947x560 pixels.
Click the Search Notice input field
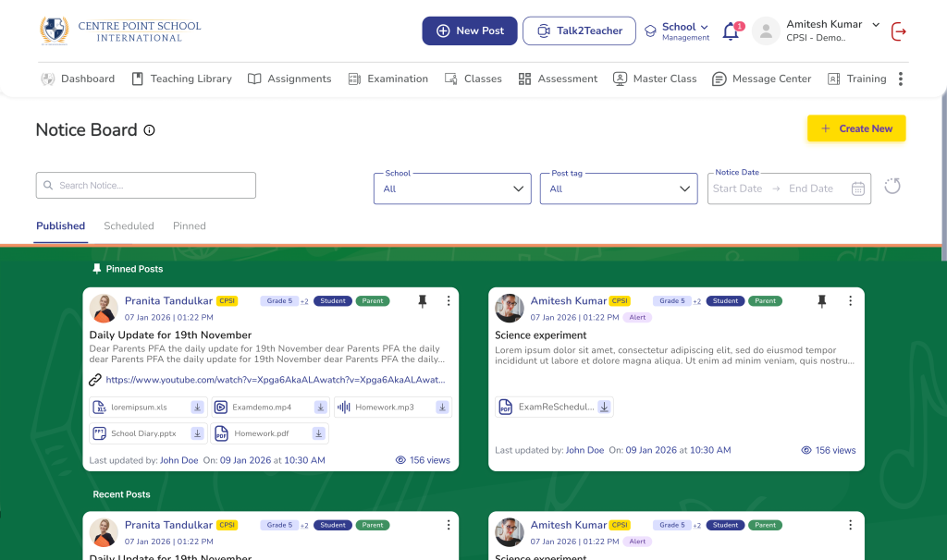(146, 186)
